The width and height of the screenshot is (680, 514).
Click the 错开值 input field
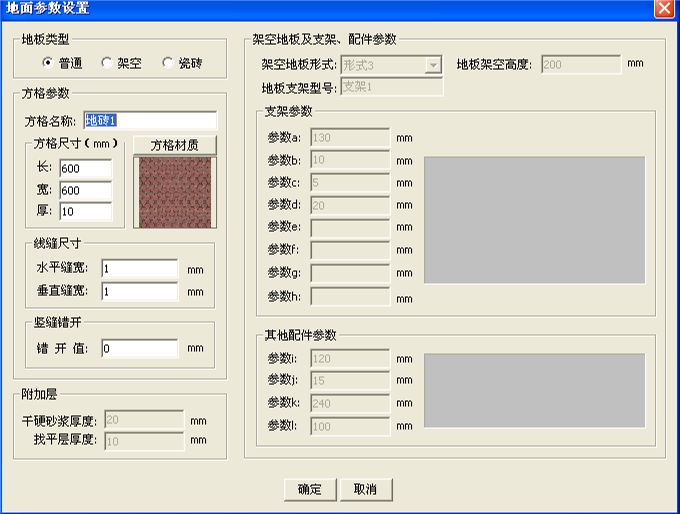pos(140,348)
